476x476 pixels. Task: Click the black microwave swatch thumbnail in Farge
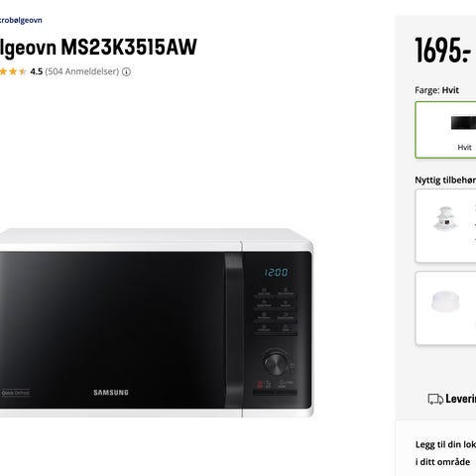(463, 123)
